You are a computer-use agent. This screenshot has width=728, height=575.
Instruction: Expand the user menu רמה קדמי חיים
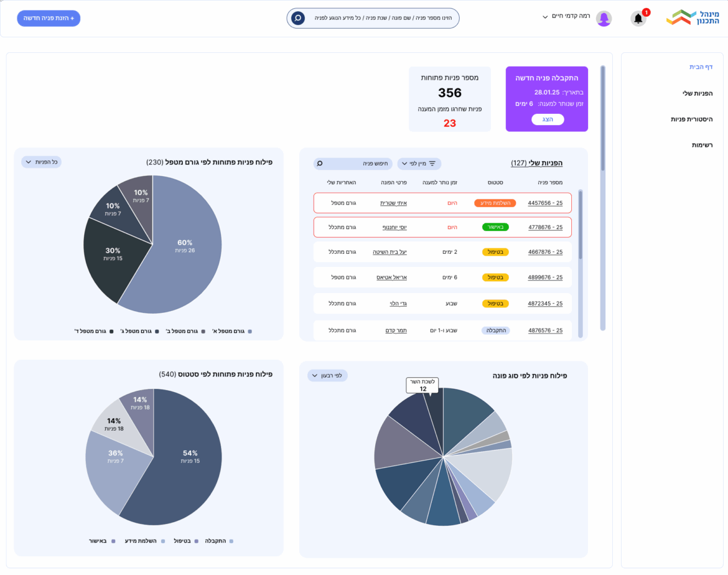(x=545, y=17)
